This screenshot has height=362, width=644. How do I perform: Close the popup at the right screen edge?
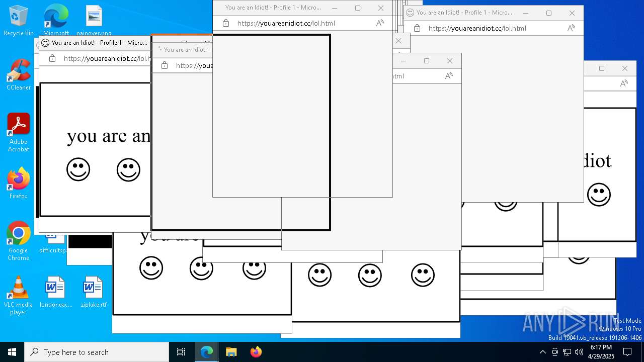625,68
